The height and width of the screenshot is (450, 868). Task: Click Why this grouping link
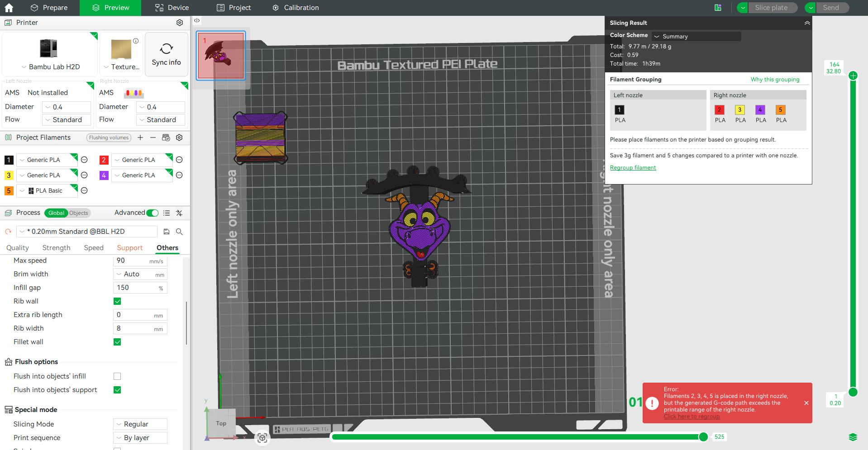pos(775,80)
